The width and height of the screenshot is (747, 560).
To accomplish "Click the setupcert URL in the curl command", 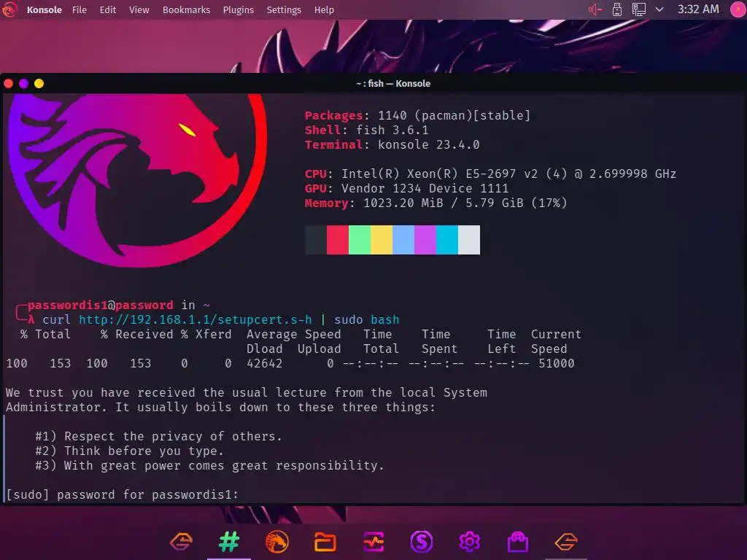I will click(x=196, y=319).
